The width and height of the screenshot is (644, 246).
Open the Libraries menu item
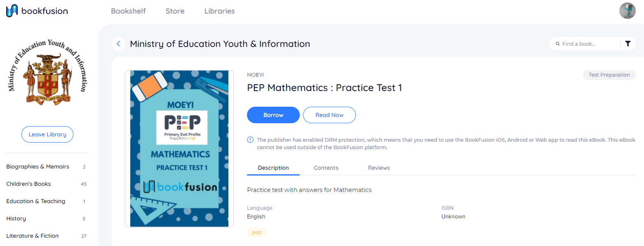219,11
